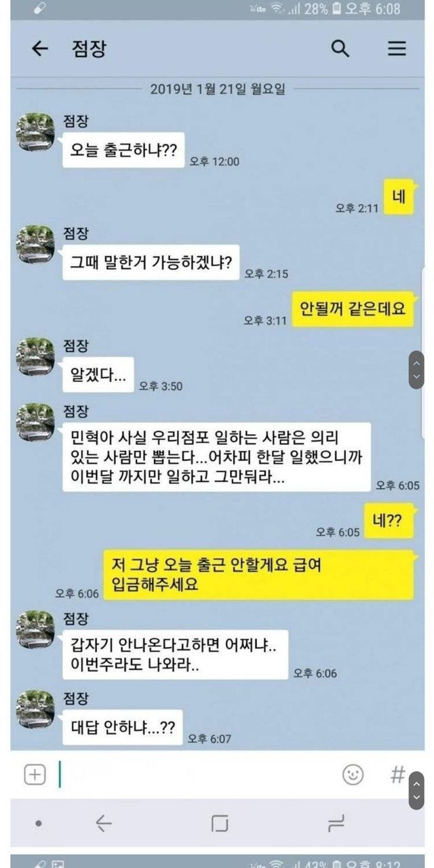Image resolution: width=434 pixels, height=868 pixels.
Task: Tap the 점장 chat title
Action: coord(89,49)
